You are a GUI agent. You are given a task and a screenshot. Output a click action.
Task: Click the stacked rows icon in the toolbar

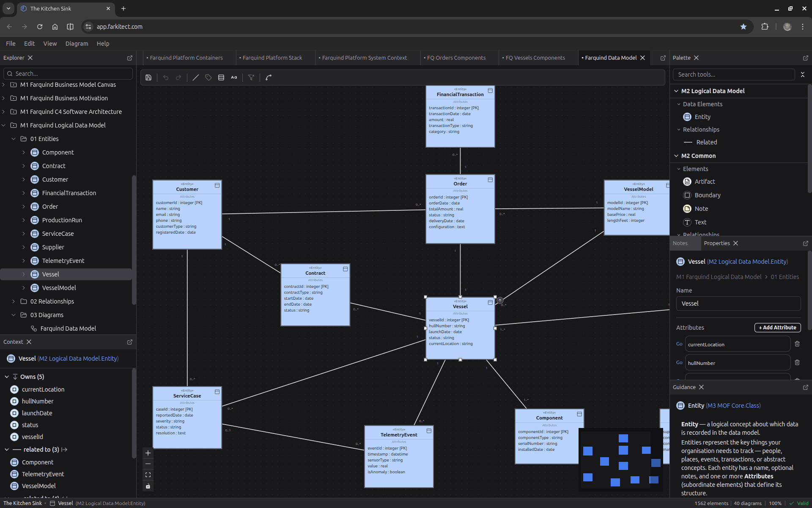(221, 77)
